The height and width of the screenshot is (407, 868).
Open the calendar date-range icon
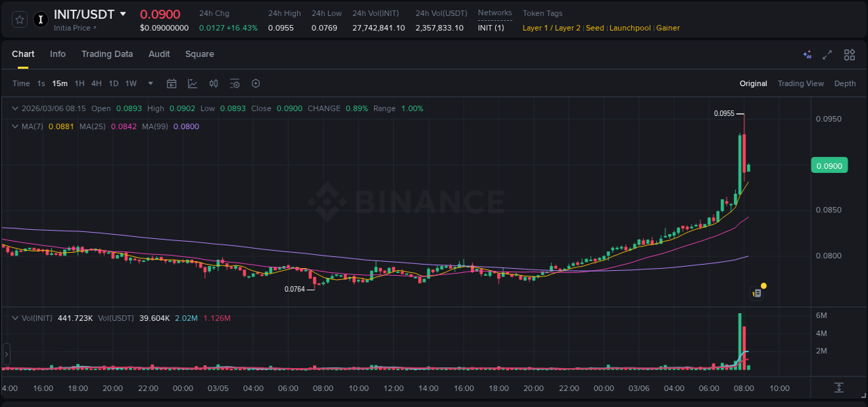[x=172, y=83]
